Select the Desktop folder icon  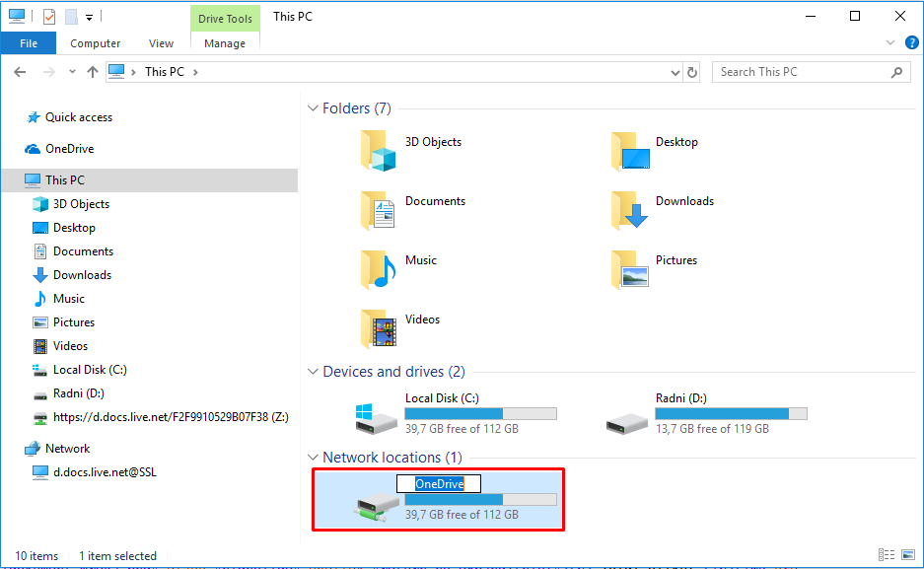click(630, 151)
